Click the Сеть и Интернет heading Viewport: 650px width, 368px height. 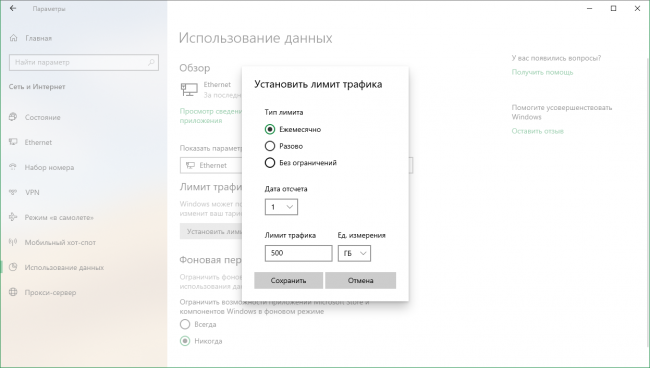coord(37,87)
